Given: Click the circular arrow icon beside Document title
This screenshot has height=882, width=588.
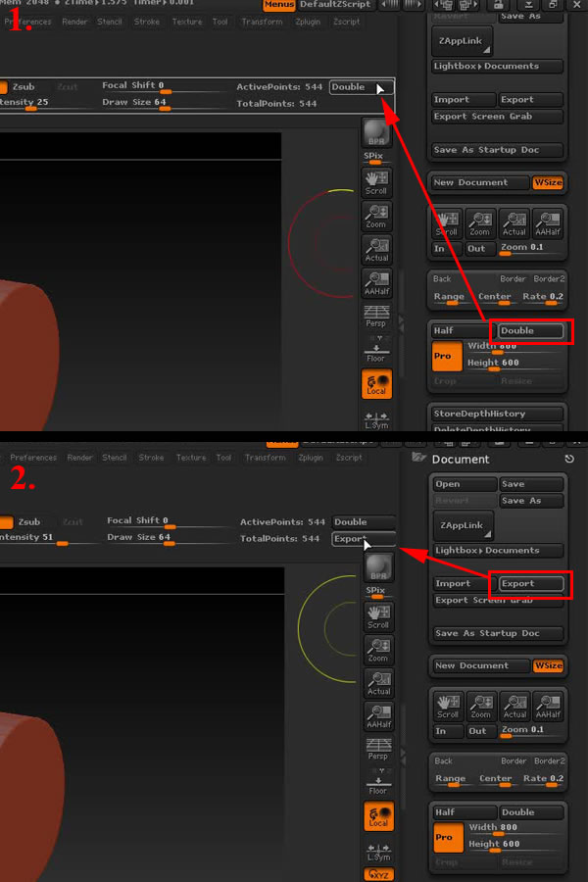Looking at the screenshot, I should 569,459.
